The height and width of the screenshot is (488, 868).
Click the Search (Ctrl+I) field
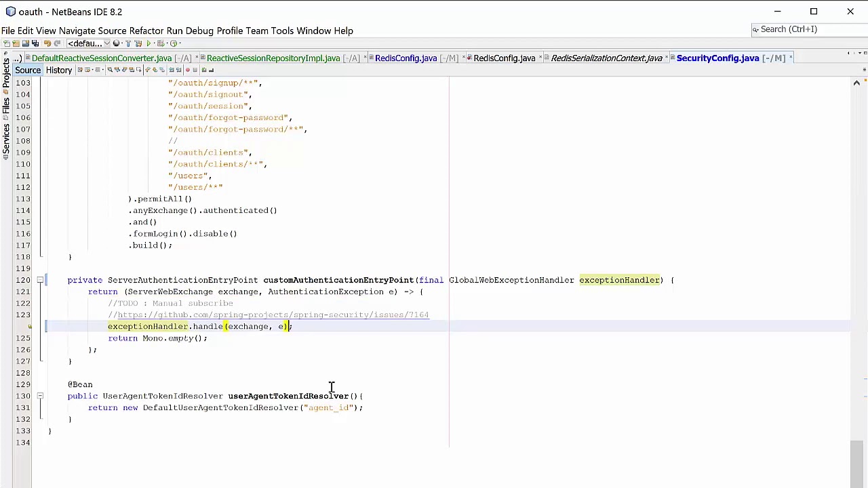[x=808, y=29]
